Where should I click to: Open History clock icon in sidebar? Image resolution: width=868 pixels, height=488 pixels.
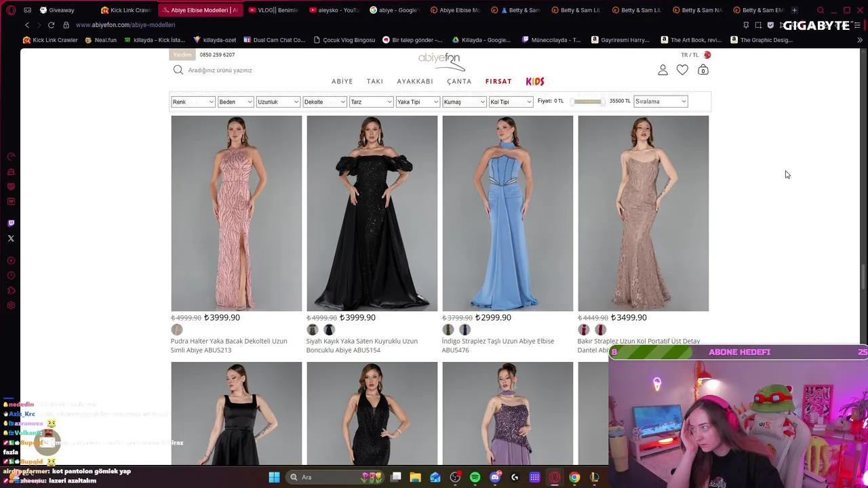pyautogui.click(x=11, y=276)
